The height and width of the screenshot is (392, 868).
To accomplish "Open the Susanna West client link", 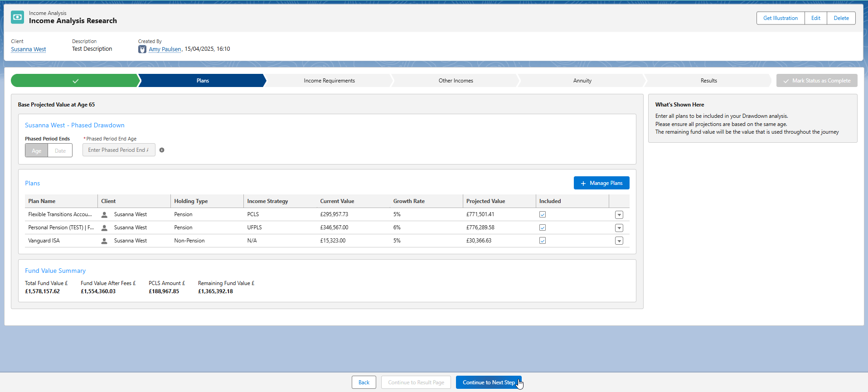I will (x=29, y=49).
